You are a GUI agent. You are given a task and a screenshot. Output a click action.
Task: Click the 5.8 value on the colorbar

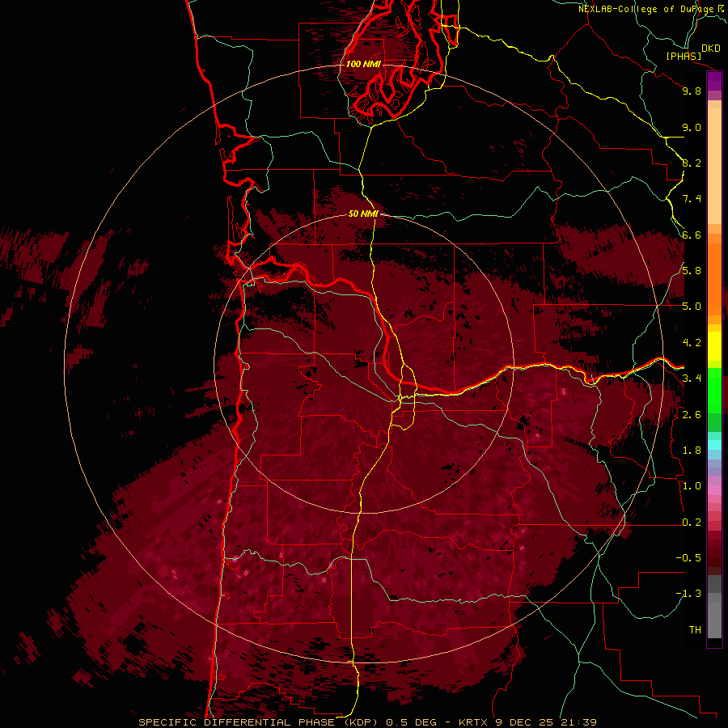692,271
